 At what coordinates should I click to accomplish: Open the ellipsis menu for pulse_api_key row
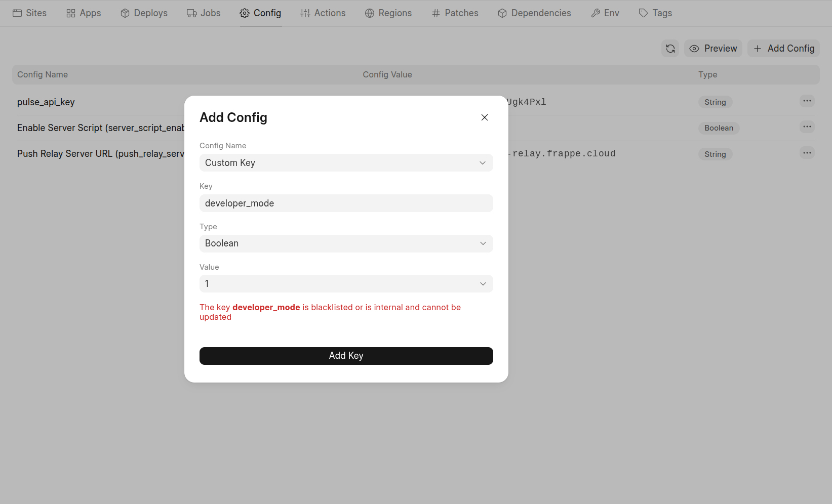[807, 101]
